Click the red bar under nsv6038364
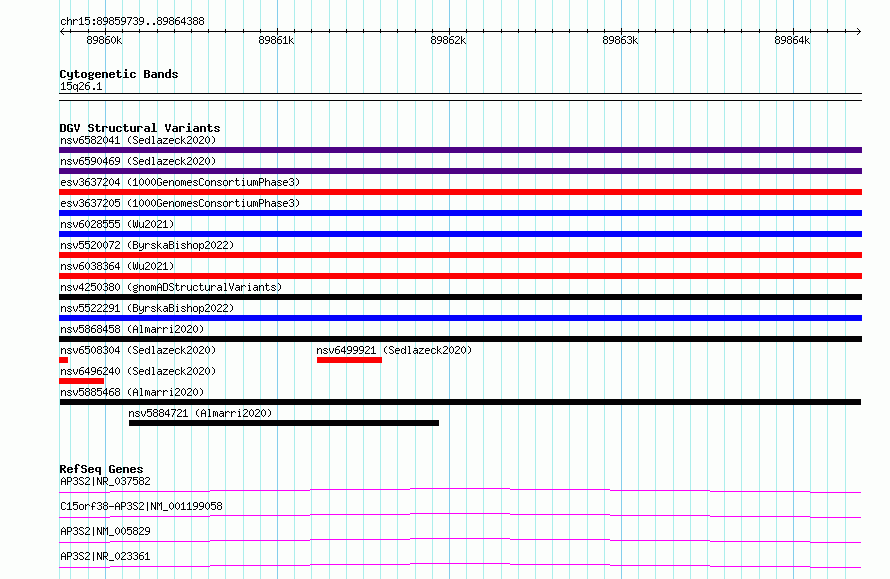The height and width of the screenshot is (579, 890). click(x=460, y=276)
